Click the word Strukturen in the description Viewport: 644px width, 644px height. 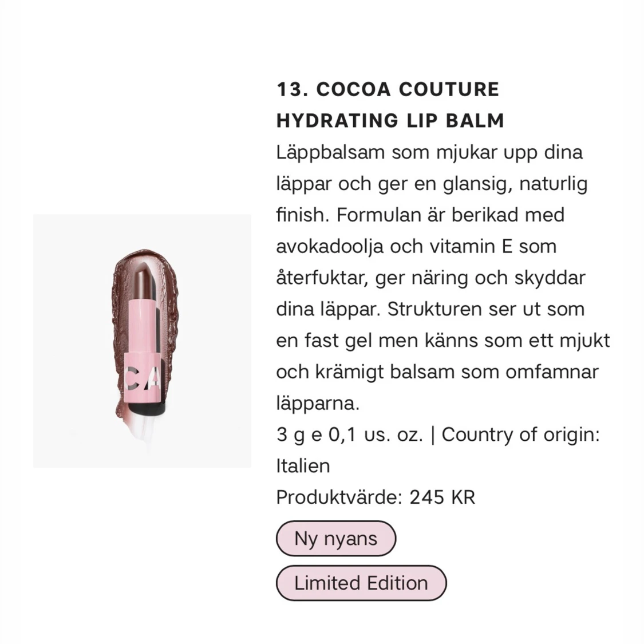point(435,309)
